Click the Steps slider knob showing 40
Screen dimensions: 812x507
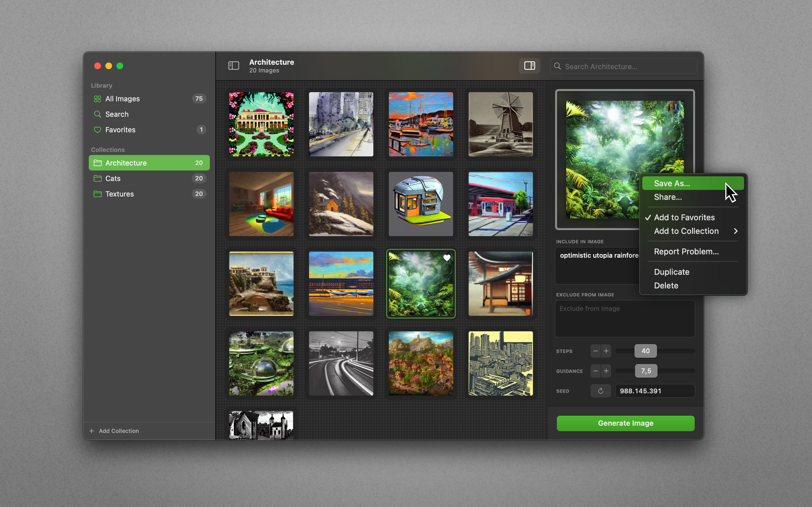645,351
